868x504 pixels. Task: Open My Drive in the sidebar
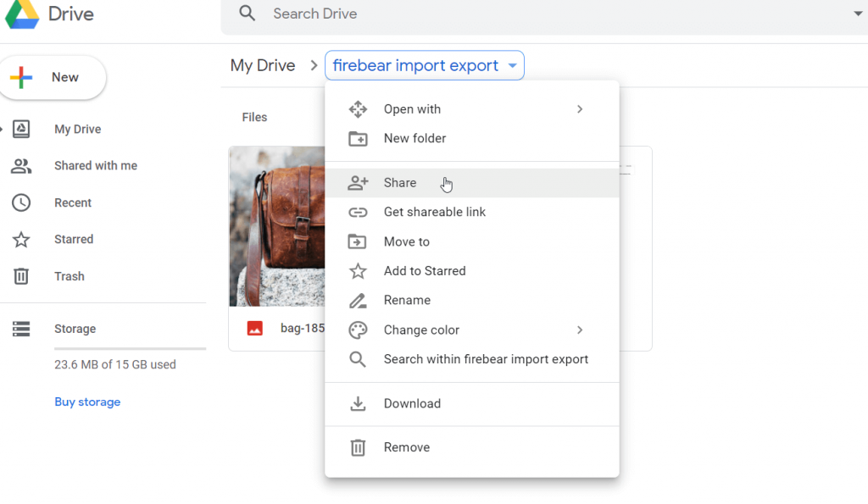click(77, 129)
